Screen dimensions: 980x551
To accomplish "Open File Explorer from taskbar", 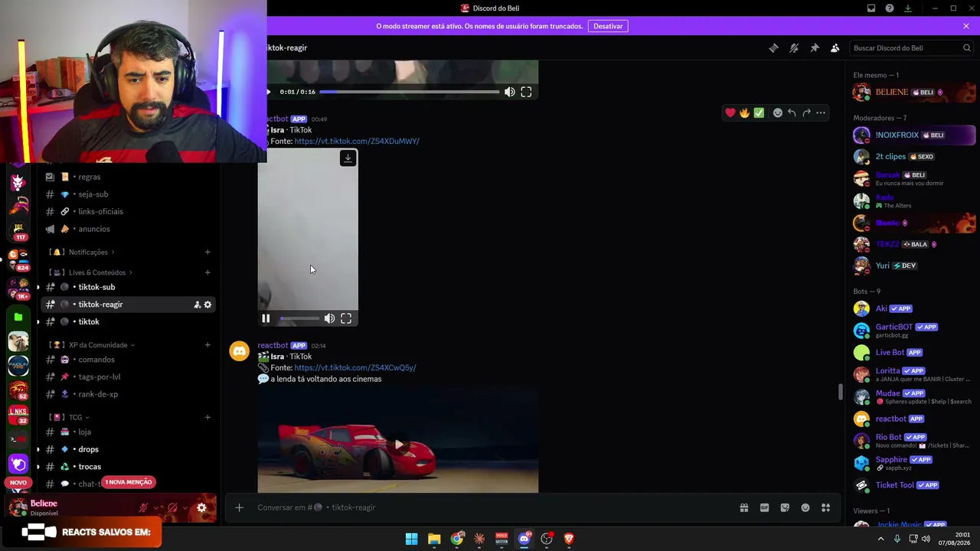I will [434, 539].
